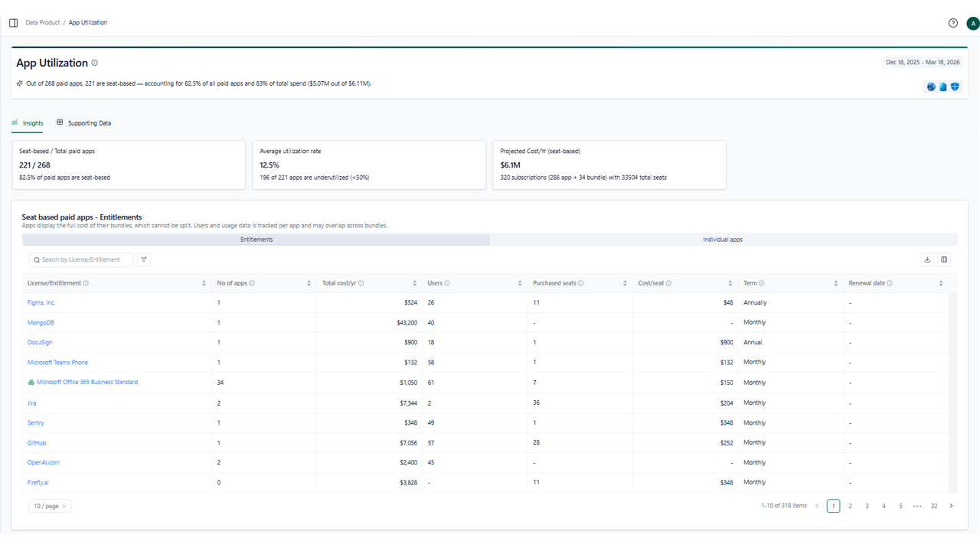Open the user avatar A menu
Viewport: 980px width, 551px height.
973,24
